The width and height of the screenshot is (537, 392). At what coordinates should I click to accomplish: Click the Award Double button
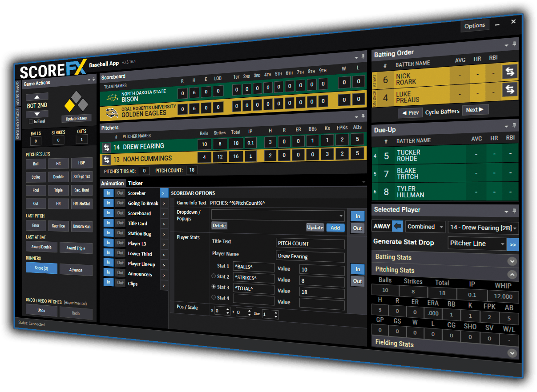pyautogui.click(x=41, y=247)
